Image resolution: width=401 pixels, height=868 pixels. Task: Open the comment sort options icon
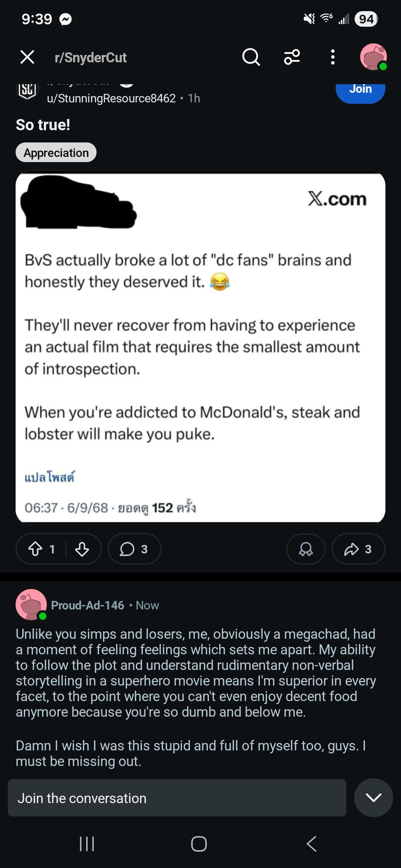click(x=292, y=57)
